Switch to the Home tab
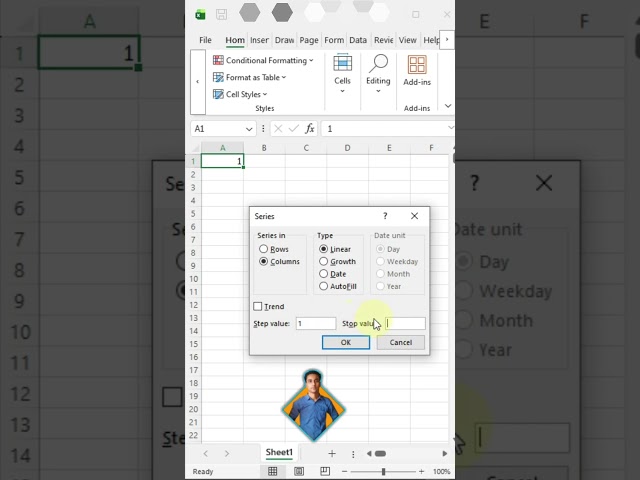Screen dimensions: 640x480 235,40
